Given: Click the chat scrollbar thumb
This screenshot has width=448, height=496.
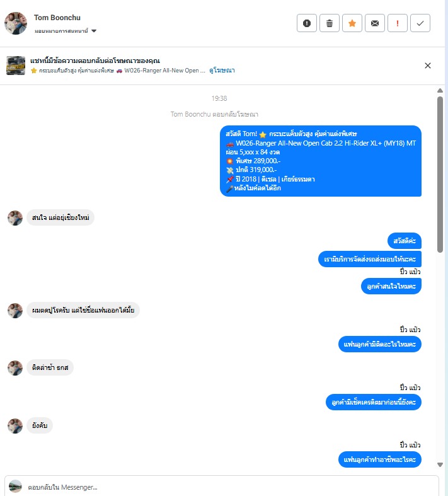Looking at the screenshot, I should point(440,175).
